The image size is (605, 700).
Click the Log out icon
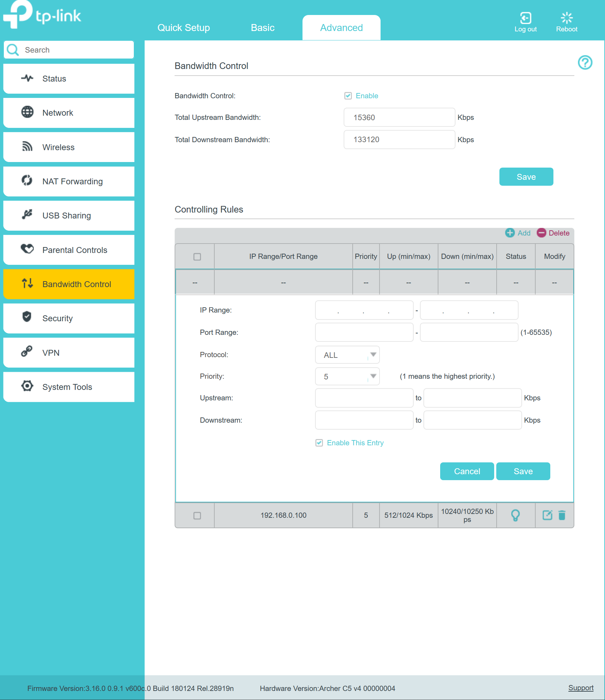[x=525, y=18]
